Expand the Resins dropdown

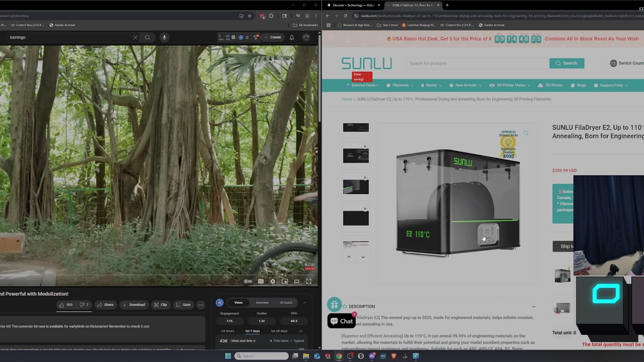(431, 85)
